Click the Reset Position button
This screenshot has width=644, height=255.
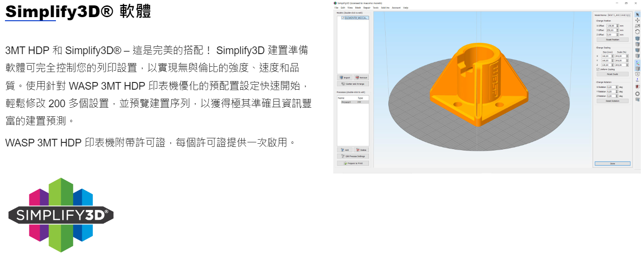click(x=612, y=40)
